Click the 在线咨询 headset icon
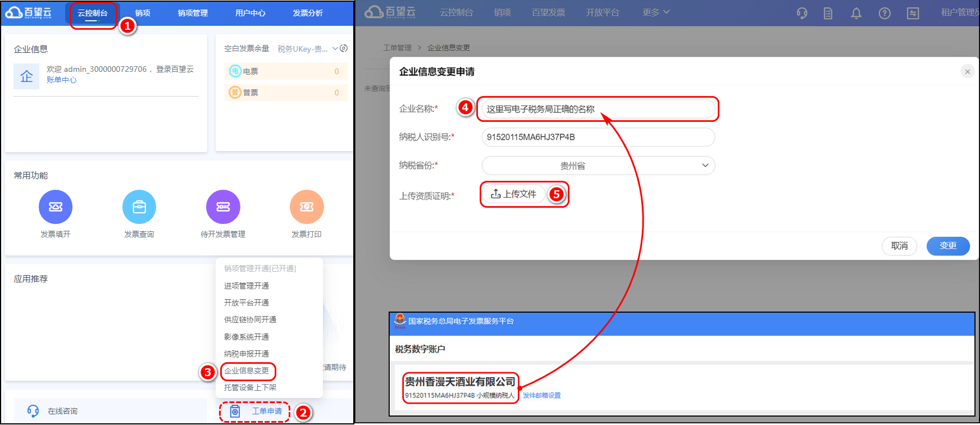 tap(33, 411)
